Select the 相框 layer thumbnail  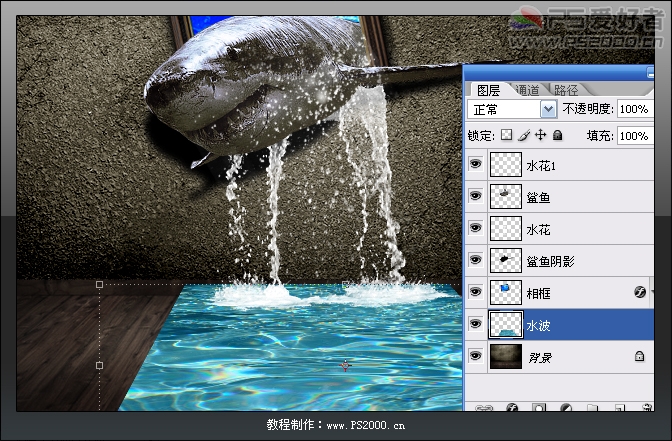point(506,292)
